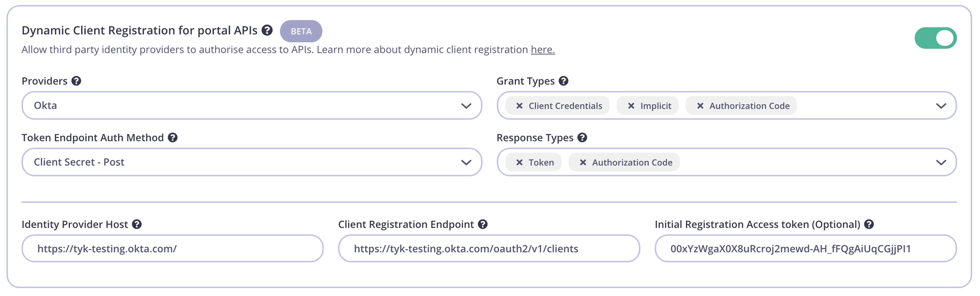Expand the Token Endpoint Auth Method dropdown
Viewport: 980px width, 296px height.
[251, 162]
